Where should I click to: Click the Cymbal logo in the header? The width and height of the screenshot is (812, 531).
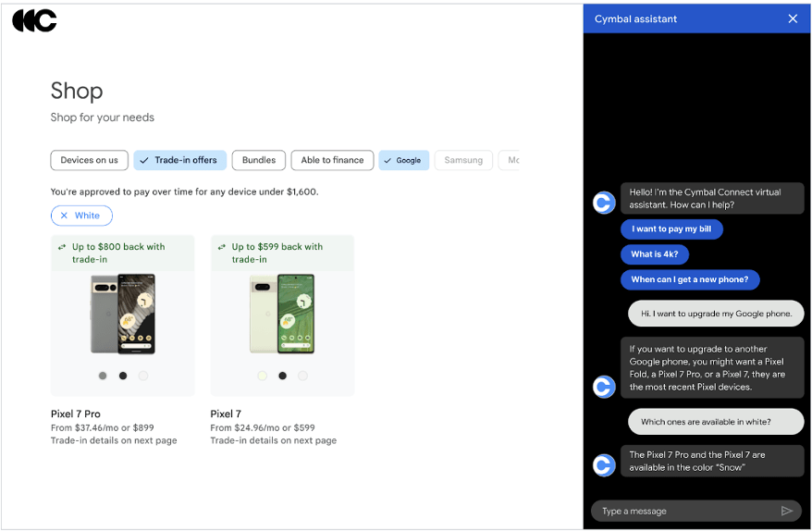[x=34, y=20]
